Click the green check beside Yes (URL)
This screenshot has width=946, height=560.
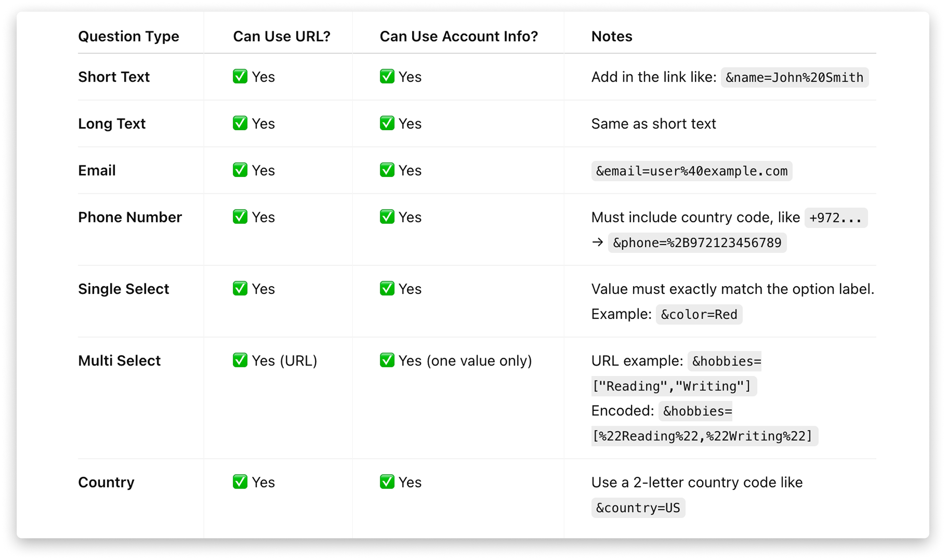tap(240, 360)
